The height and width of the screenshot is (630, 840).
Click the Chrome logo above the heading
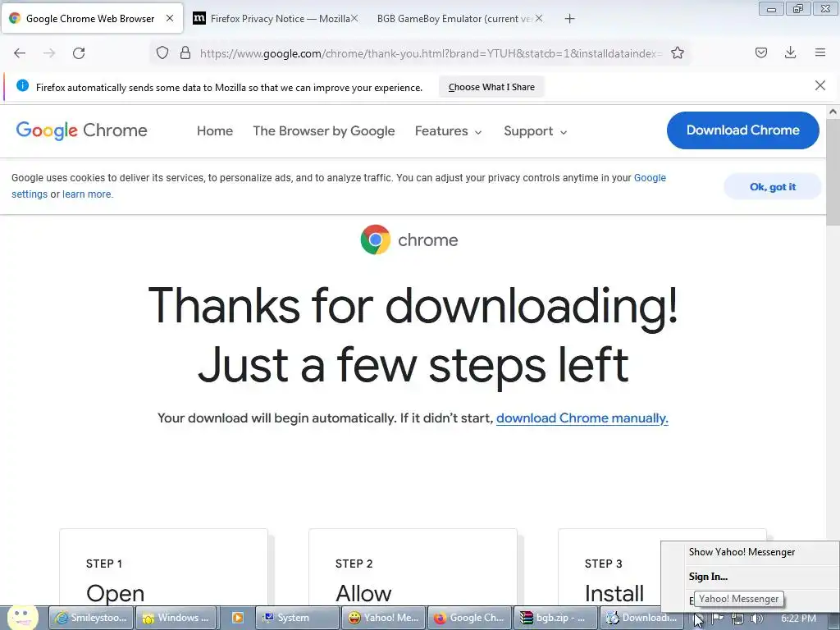pos(376,240)
